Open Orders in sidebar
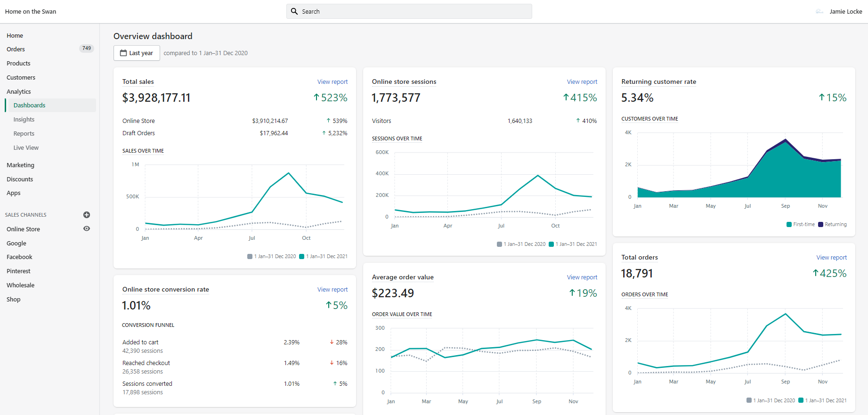The height and width of the screenshot is (415, 868). (16, 49)
